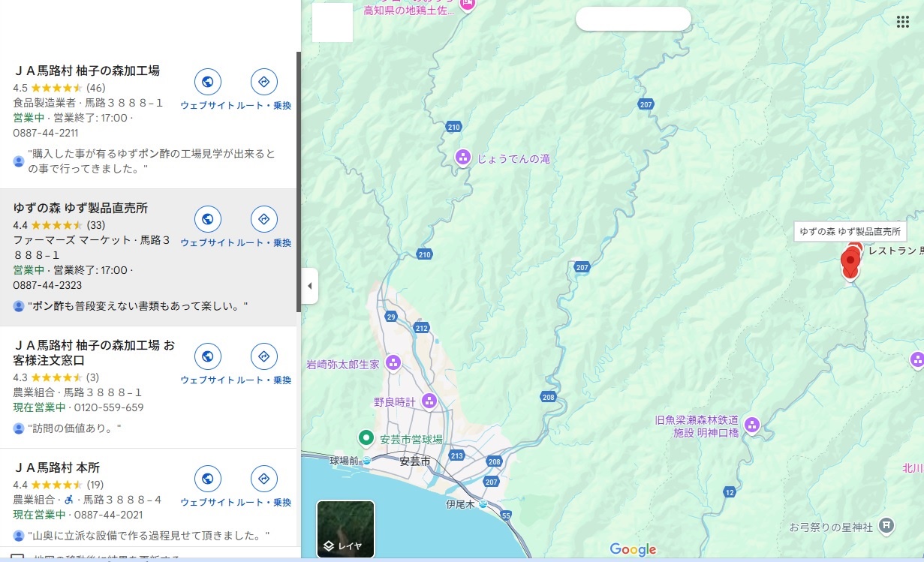The width and height of the screenshot is (924, 562).
Task: Click phone number 0120-559-659
Action: point(109,407)
